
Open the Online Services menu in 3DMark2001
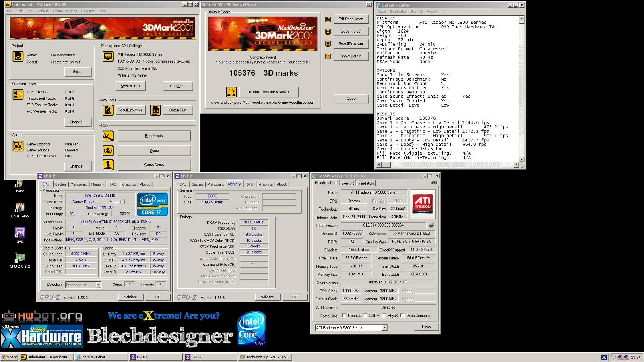click(x=65, y=11)
